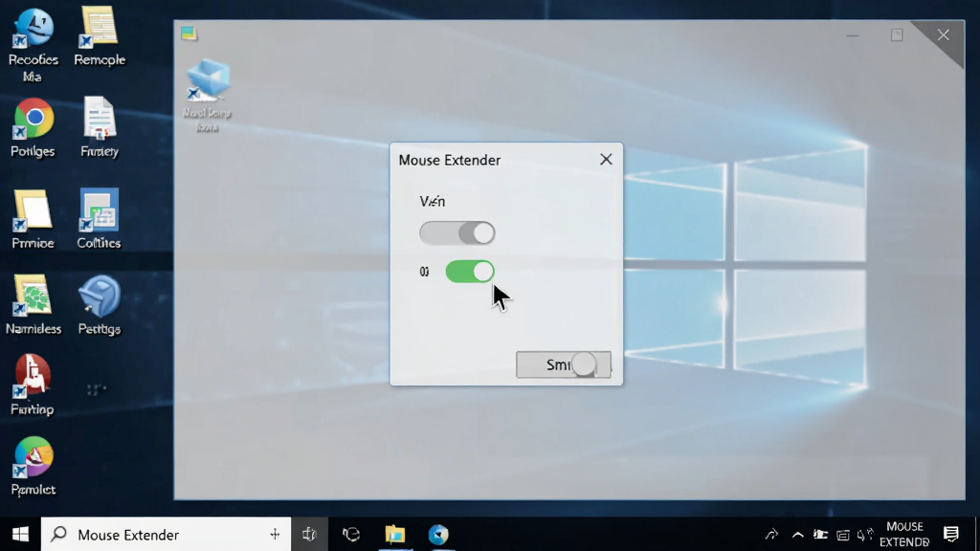
Task: Close the Mouse Extender dialog
Action: point(606,160)
